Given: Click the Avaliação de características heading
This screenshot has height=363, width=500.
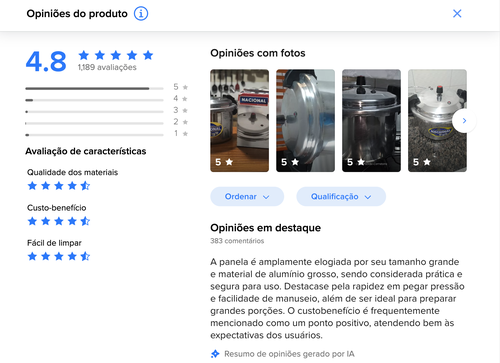Looking at the screenshot, I should tap(86, 151).
